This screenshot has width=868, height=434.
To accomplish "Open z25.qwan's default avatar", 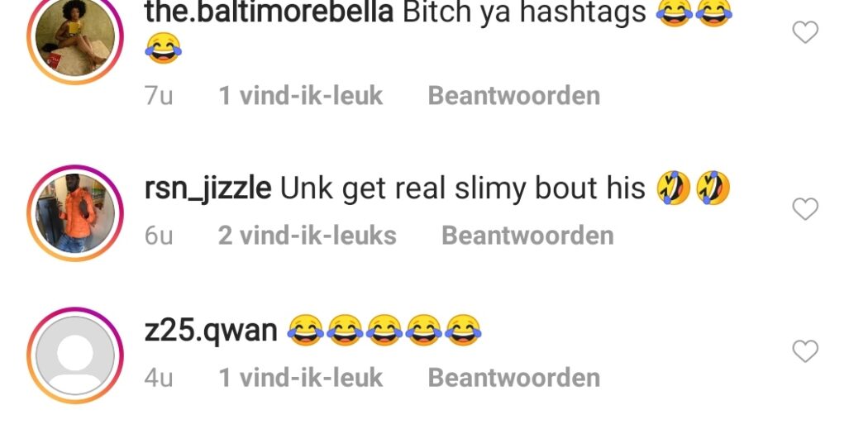I will pyautogui.click(x=75, y=355).
